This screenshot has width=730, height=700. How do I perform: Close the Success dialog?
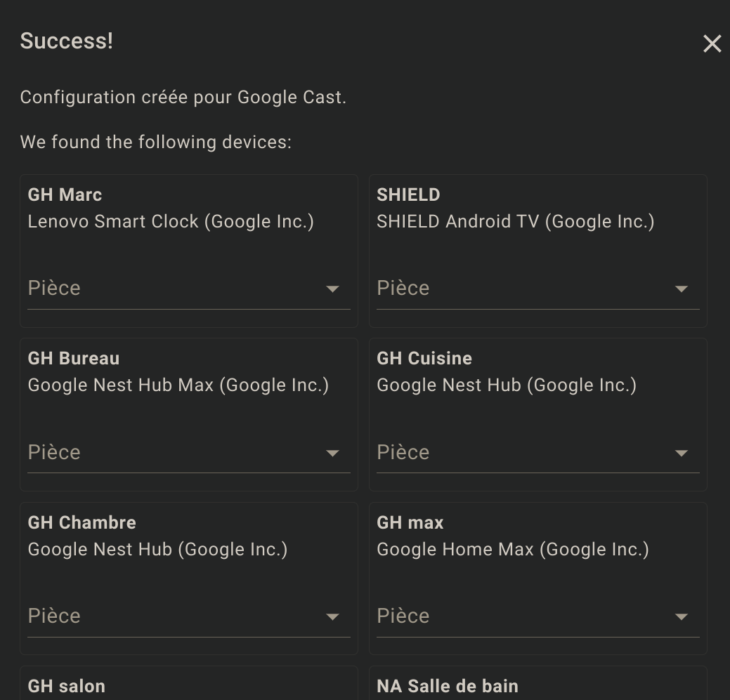tap(712, 44)
